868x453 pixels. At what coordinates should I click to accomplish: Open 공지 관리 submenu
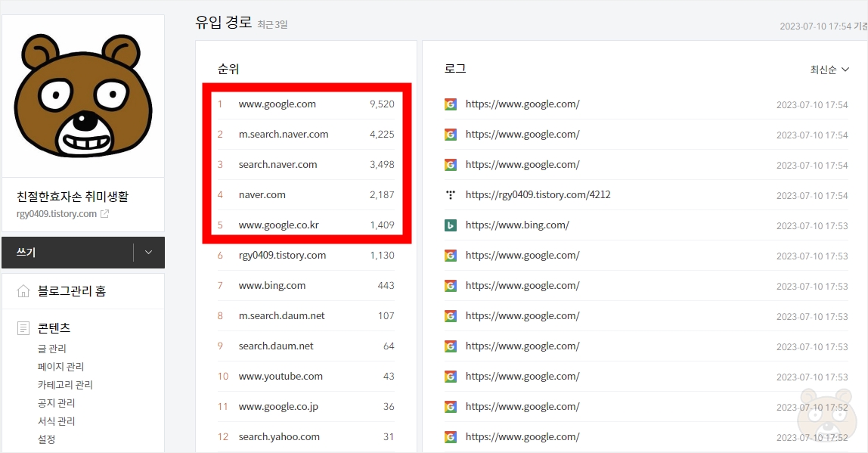(57, 403)
